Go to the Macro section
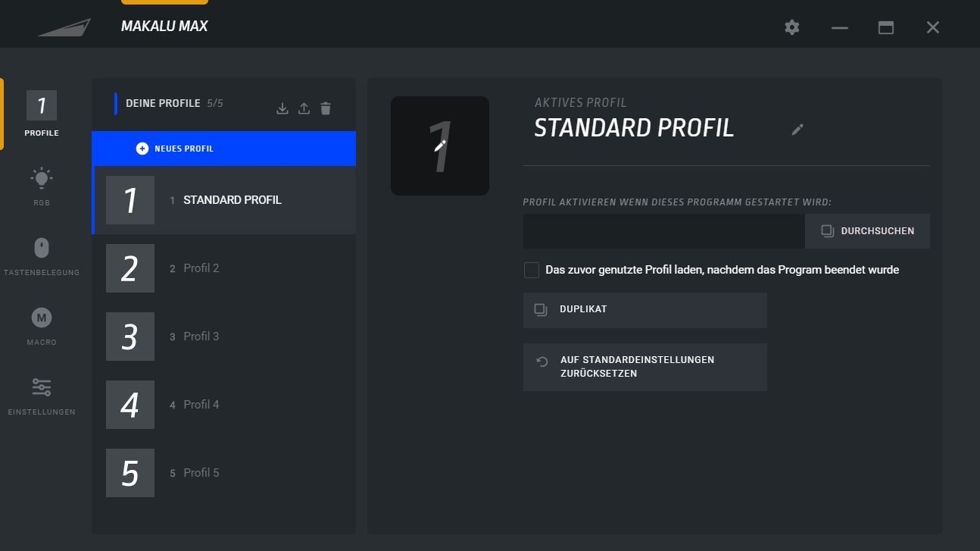Viewport: 980px width, 551px height. [x=42, y=326]
